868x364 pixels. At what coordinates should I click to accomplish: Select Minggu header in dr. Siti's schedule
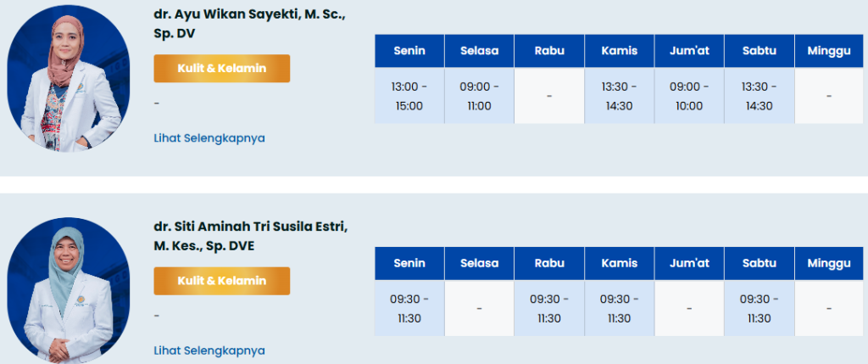pos(829,263)
